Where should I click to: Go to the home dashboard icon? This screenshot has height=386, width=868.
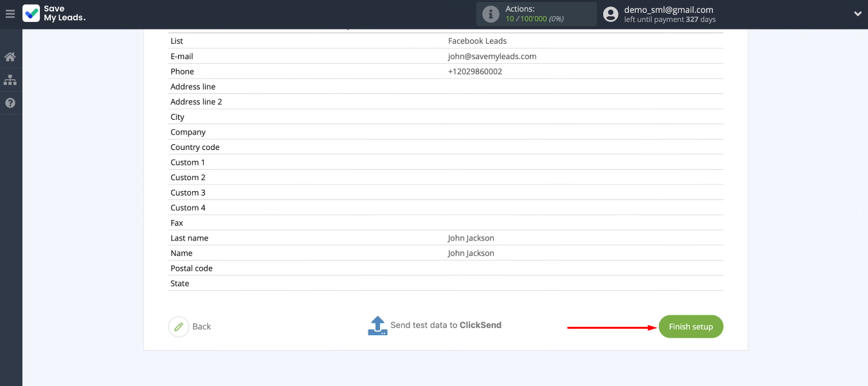point(10,57)
